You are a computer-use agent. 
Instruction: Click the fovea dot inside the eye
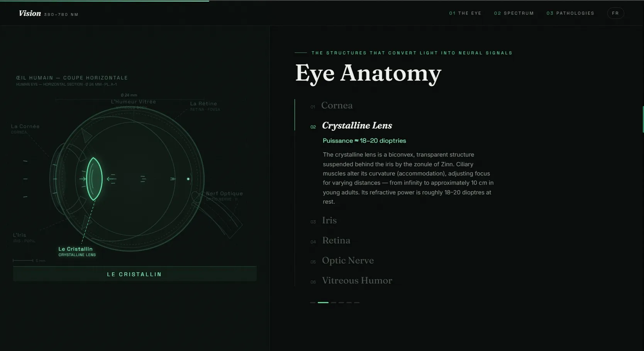pyautogui.click(x=188, y=179)
